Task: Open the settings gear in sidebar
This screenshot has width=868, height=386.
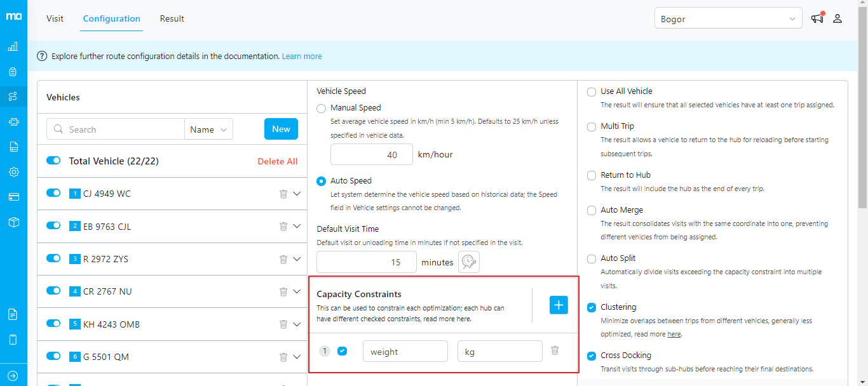Action: [x=13, y=172]
